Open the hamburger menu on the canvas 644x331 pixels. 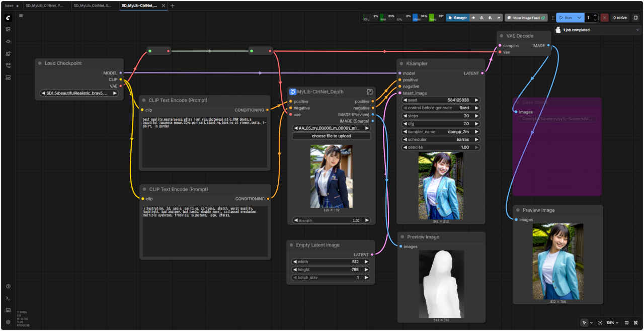pyautogui.click(x=21, y=16)
